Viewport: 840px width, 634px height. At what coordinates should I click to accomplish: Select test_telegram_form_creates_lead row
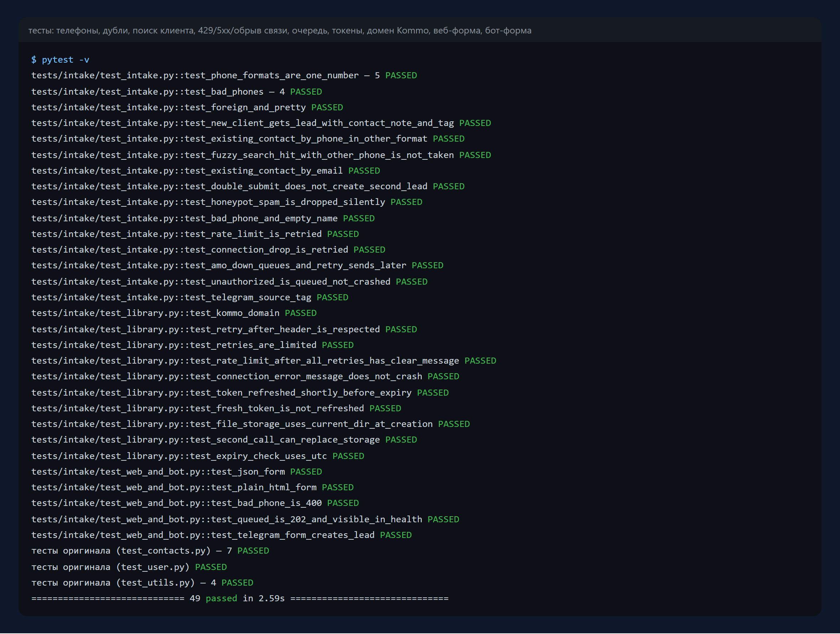coord(221,535)
